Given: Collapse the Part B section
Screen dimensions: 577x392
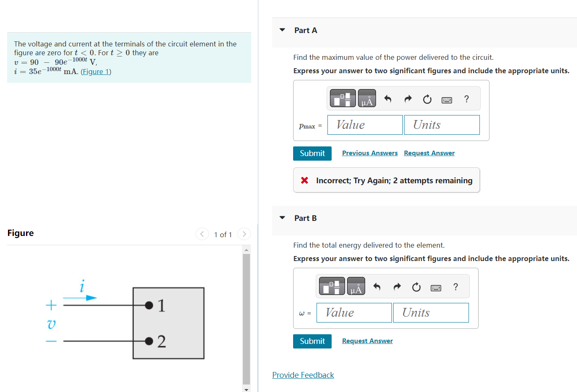Looking at the screenshot, I should click(x=281, y=218).
